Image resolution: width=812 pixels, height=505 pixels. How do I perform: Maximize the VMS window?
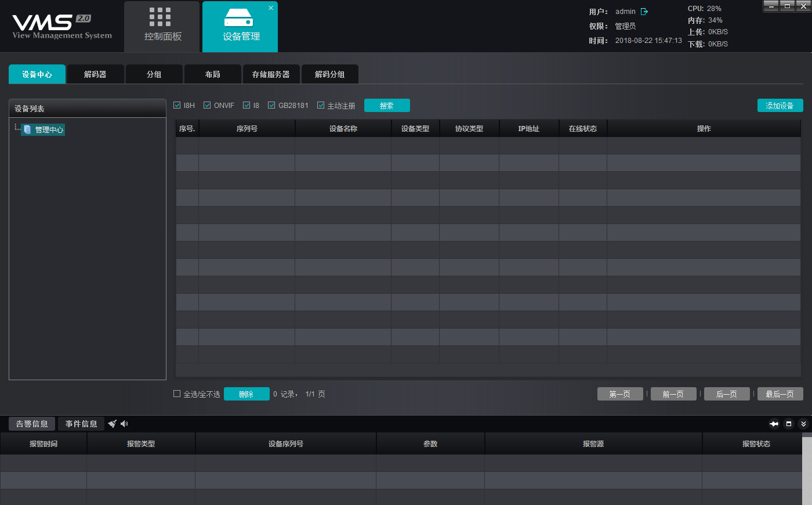(787, 6)
